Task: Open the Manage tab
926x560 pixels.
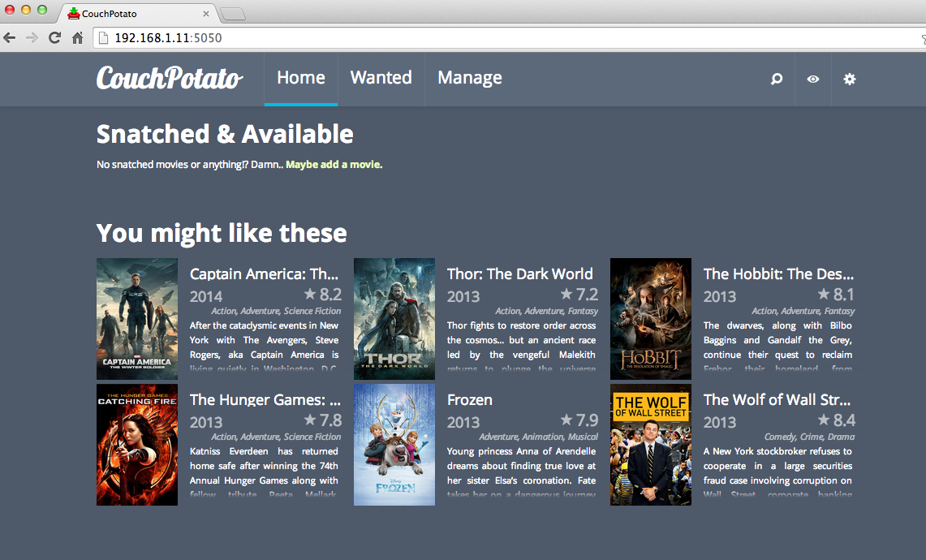Action: click(470, 79)
